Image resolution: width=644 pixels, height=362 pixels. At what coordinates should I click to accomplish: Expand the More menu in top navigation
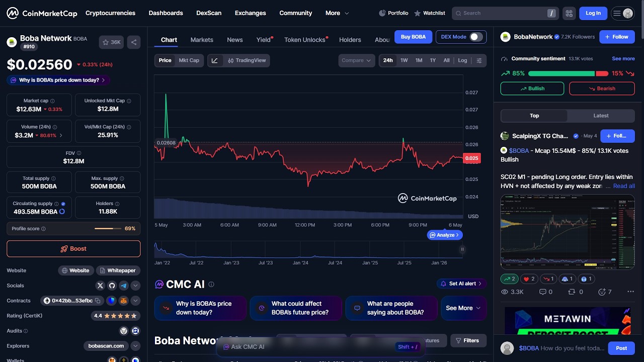tap(337, 13)
